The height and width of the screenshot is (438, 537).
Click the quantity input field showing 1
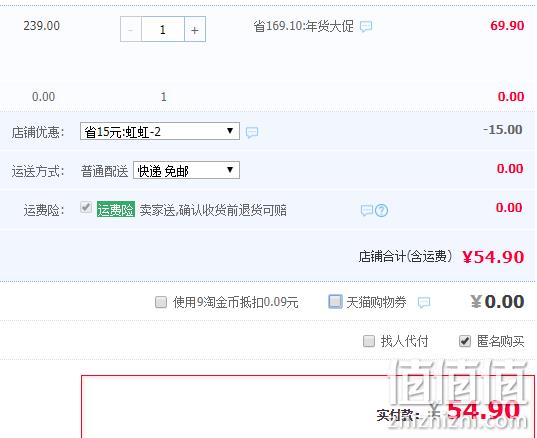click(x=163, y=30)
